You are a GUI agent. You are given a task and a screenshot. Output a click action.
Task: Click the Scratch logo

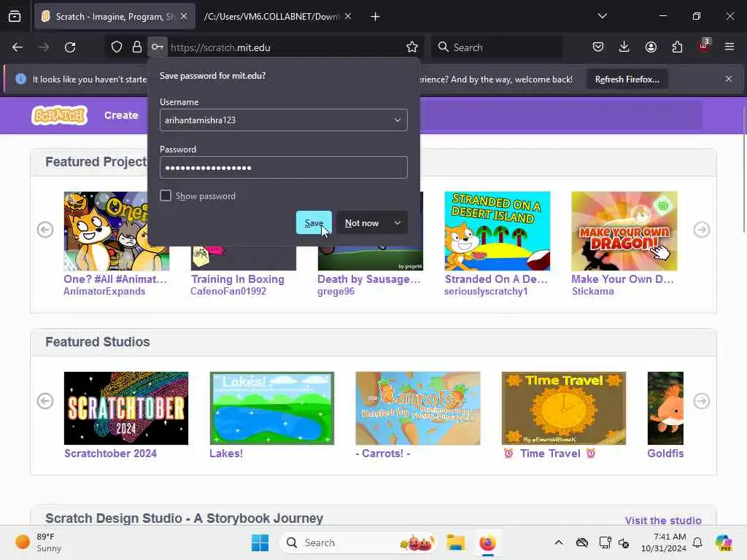pos(60,115)
